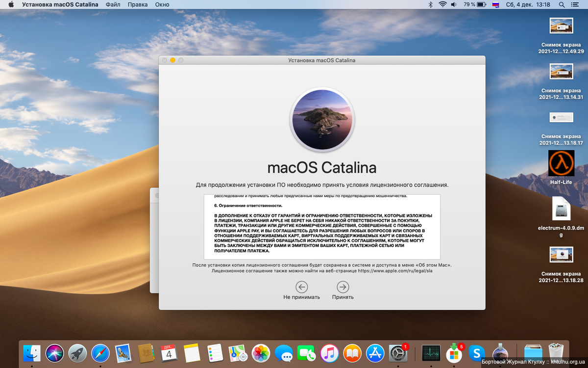Click the Не принимать arrow button
The width and height of the screenshot is (588, 368).
tap(302, 287)
